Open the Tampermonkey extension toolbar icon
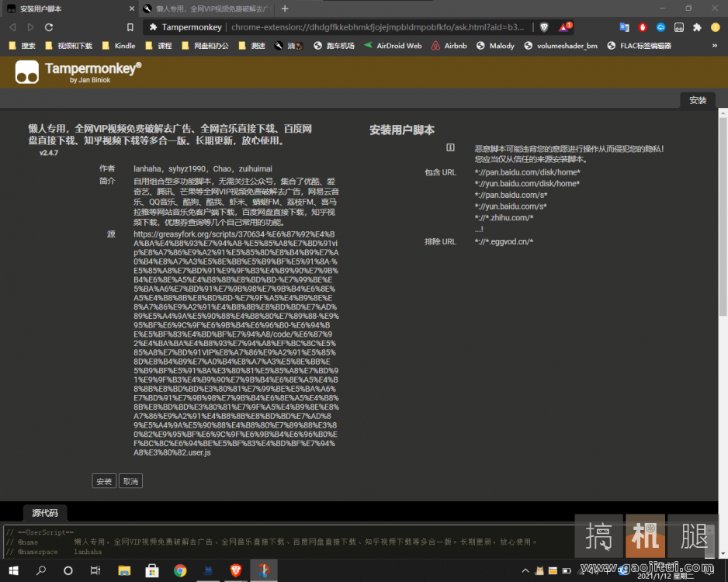728x582 pixels. [679, 27]
